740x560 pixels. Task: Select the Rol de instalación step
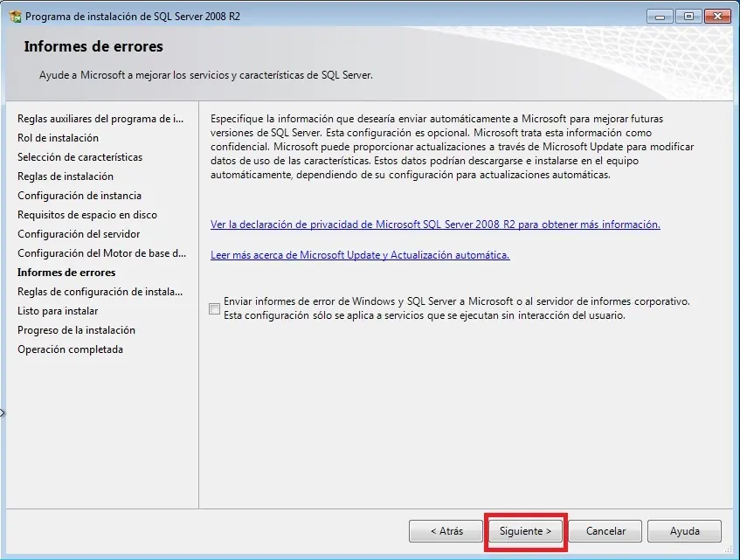coord(58,138)
